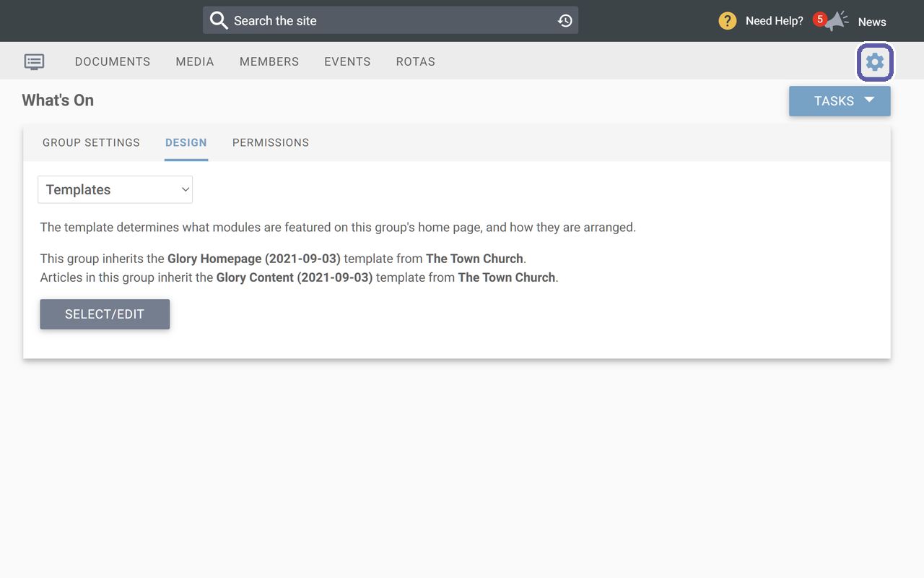The image size is (924, 578).
Task: Click the search magnifier icon
Action: click(x=219, y=20)
